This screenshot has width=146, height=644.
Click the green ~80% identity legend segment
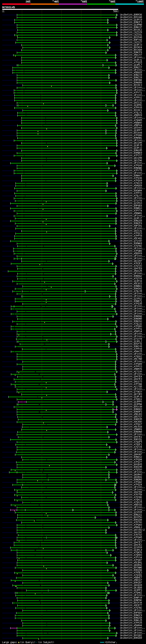101,4
